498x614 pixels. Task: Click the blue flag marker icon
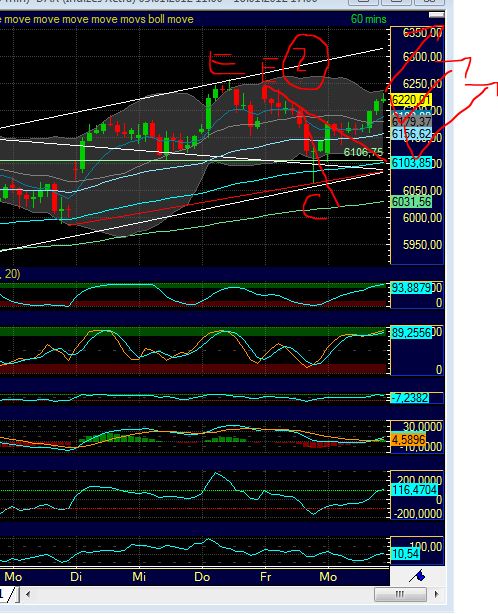tap(417, 576)
